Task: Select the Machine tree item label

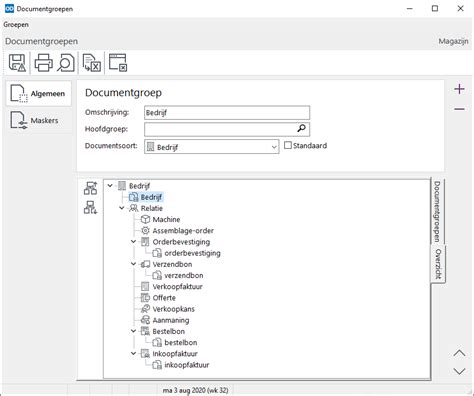Action: [x=166, y=220]
